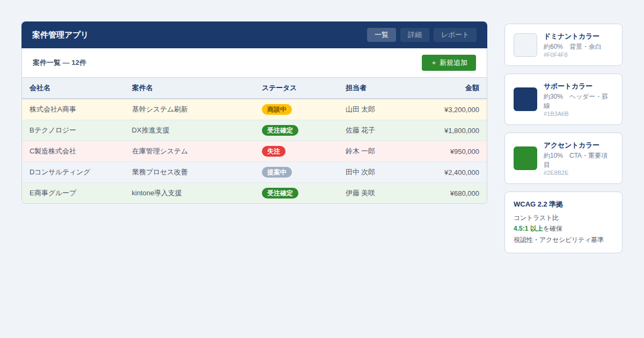
Task: Click 受注確定 badge in Bテクノロジー row
Action: (x=280, y=130)
